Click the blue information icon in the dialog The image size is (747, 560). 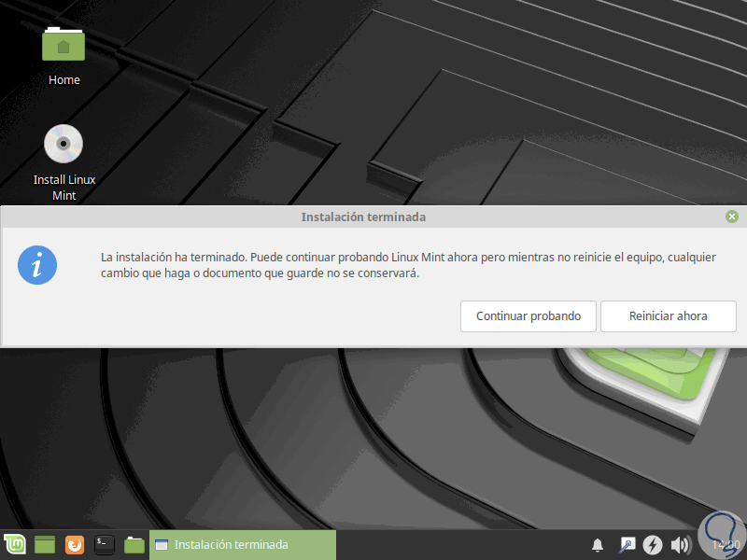pyautogui.click(x=37, y=265)
